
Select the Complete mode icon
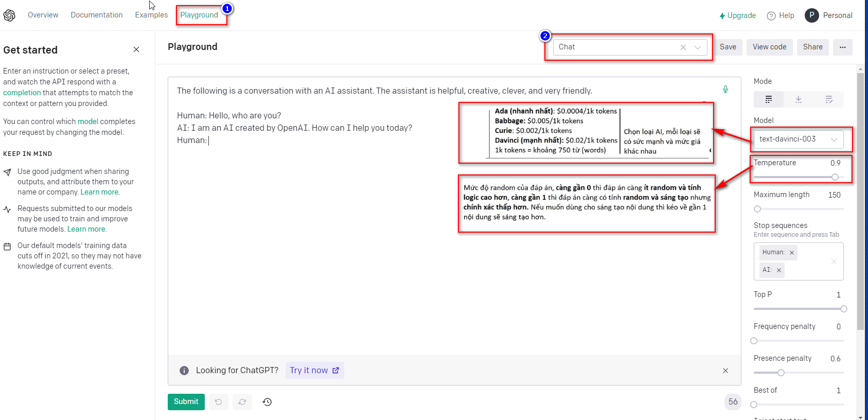769,99
